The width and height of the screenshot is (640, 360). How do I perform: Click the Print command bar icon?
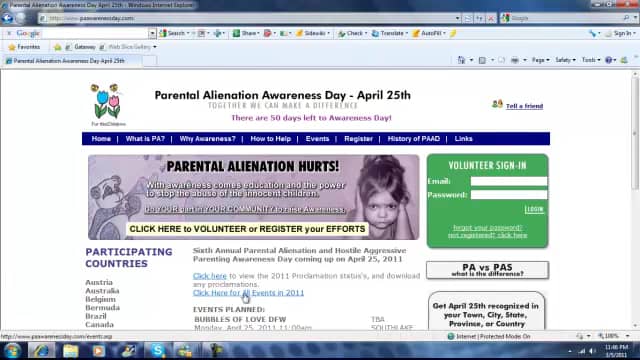(x=515, y=60)
